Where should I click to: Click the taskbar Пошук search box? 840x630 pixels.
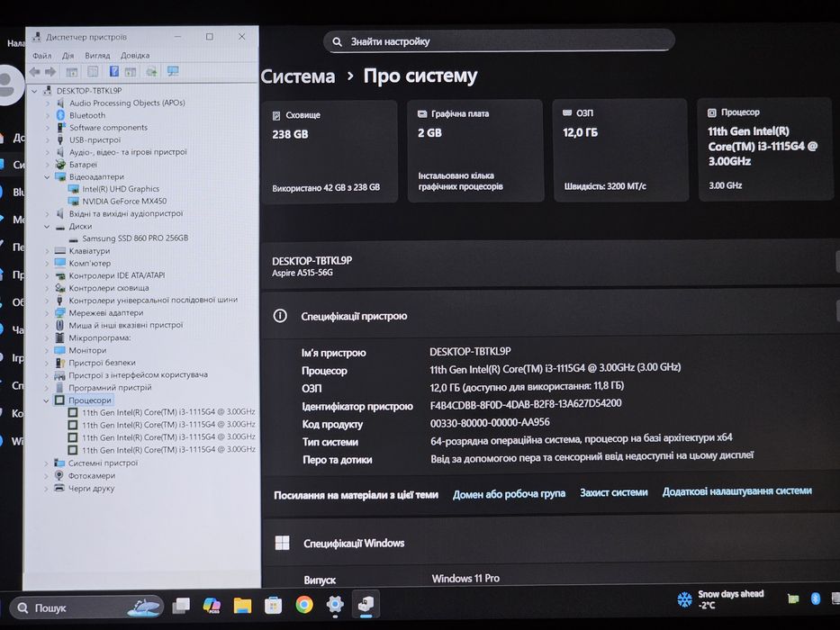click(x=86, y=607)
